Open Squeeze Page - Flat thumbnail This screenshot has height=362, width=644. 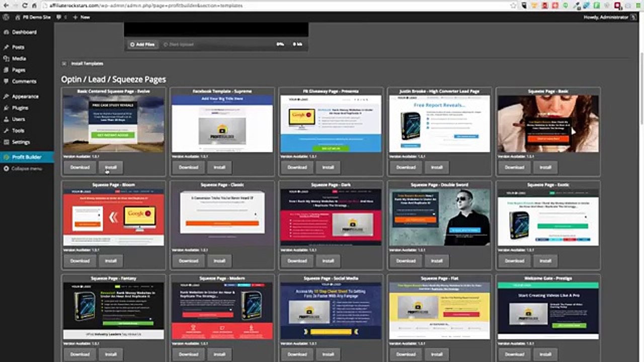click(440, 311)
